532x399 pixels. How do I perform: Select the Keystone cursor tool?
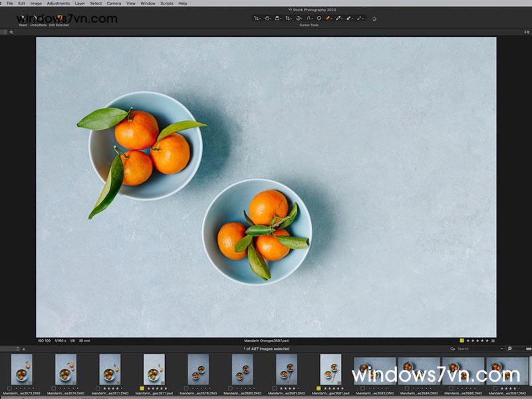point(309,19)
